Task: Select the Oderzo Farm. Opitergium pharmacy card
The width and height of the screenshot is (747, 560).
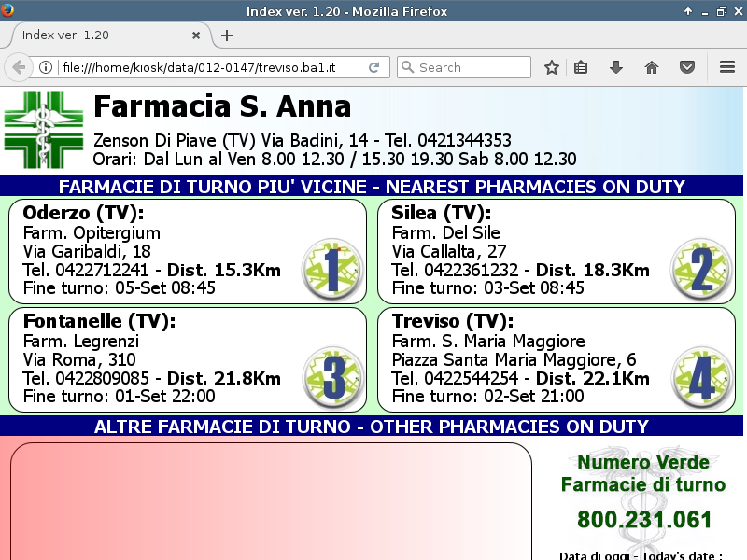Action: coord(159,250)
